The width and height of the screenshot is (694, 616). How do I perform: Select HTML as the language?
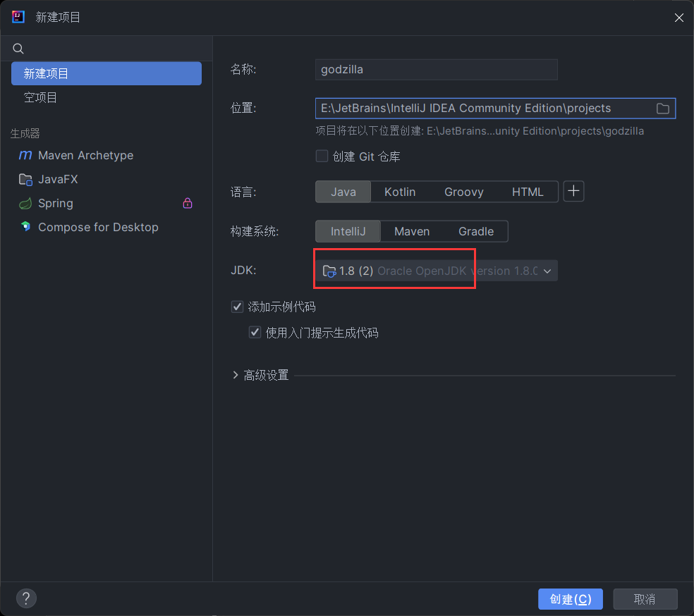click(x=528, y=192)
